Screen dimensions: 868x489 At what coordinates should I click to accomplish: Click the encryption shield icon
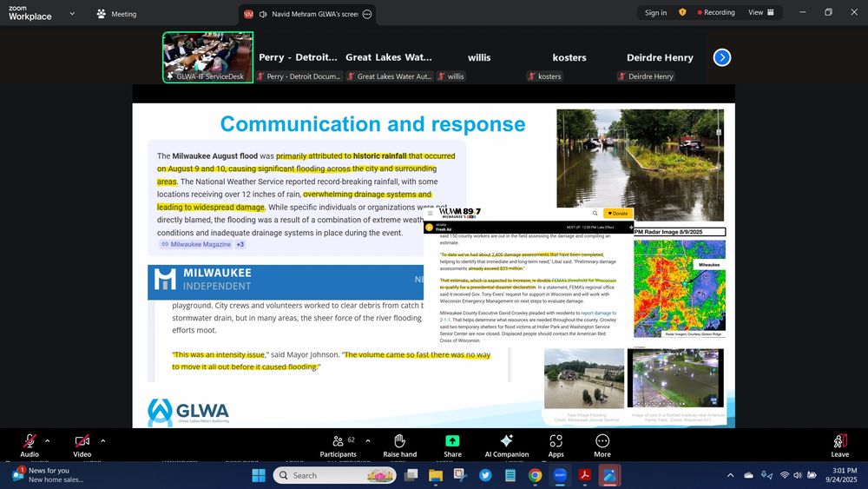682,12
